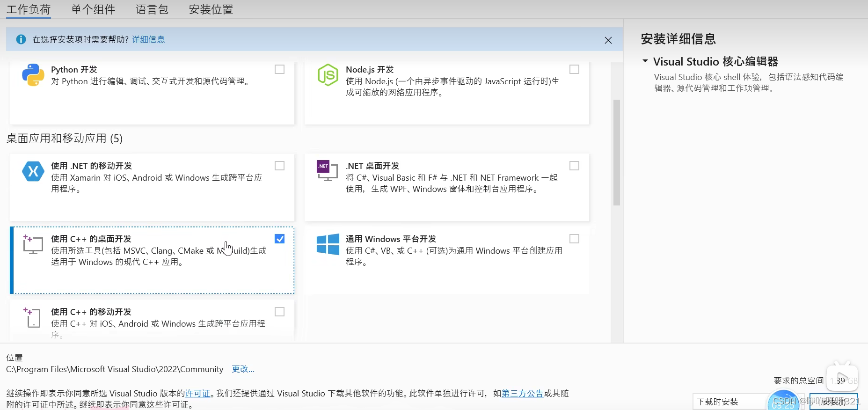Click the .NET desktop development icon

pyautogui.click(x=328, y=171)
